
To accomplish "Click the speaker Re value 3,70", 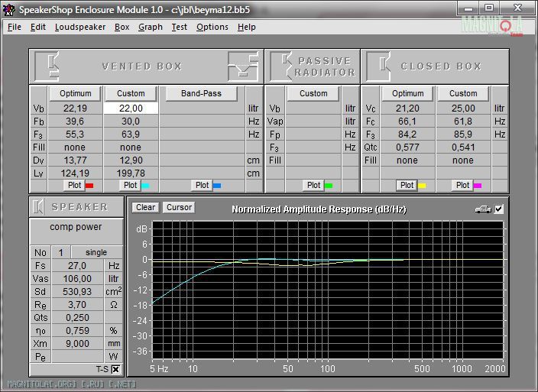I will pyautogui.click(x=77, y=305).
